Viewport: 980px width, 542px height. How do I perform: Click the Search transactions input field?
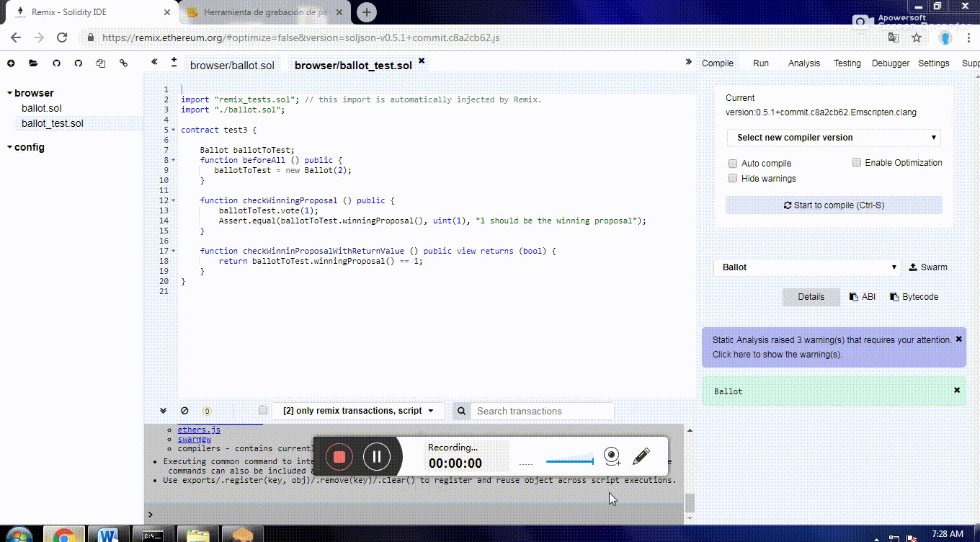(543, 411)
